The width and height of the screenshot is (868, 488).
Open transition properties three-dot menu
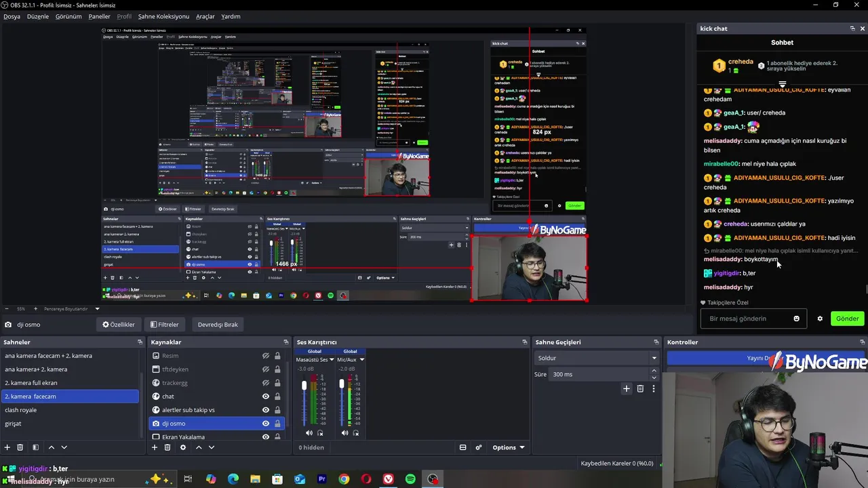click(654, 388)
